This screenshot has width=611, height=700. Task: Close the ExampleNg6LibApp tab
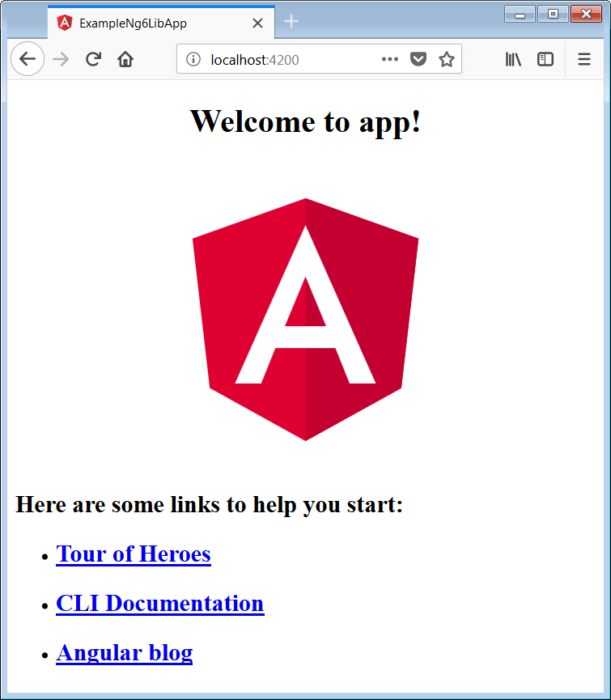[x=257, y=23]
